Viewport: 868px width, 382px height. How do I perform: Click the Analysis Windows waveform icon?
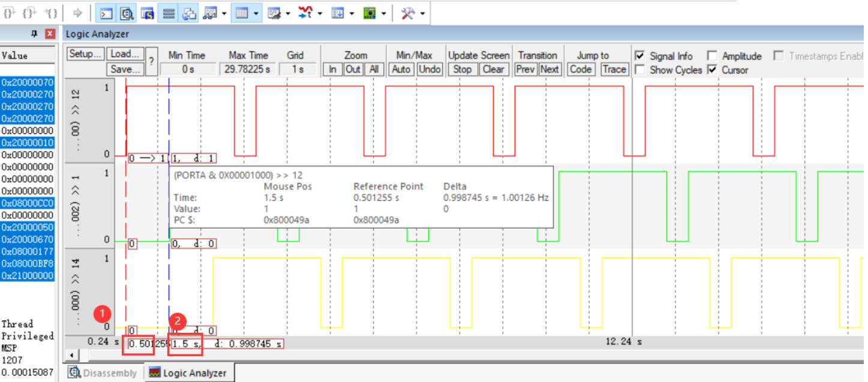click(306, 13)
